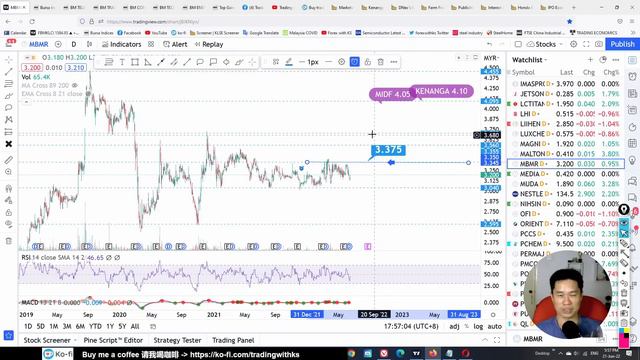Set chart range to 6M
Screen dimensions: 640x360
[x=80, y=327]
